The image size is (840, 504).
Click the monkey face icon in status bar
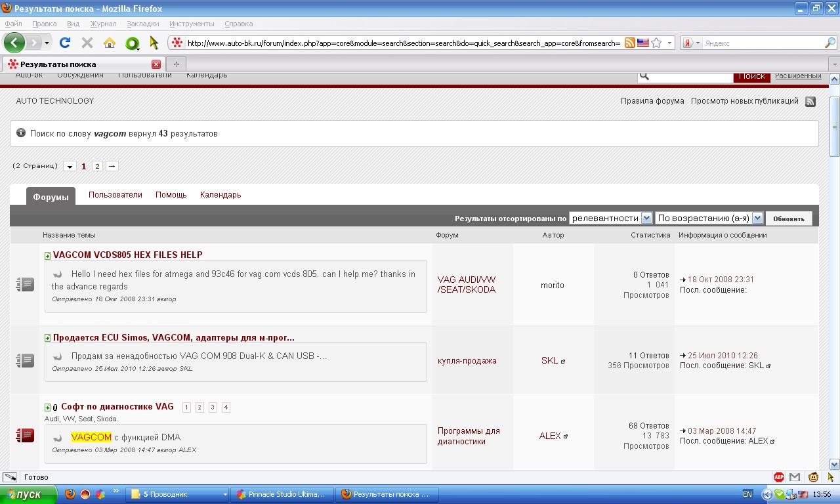click(814, 477)
